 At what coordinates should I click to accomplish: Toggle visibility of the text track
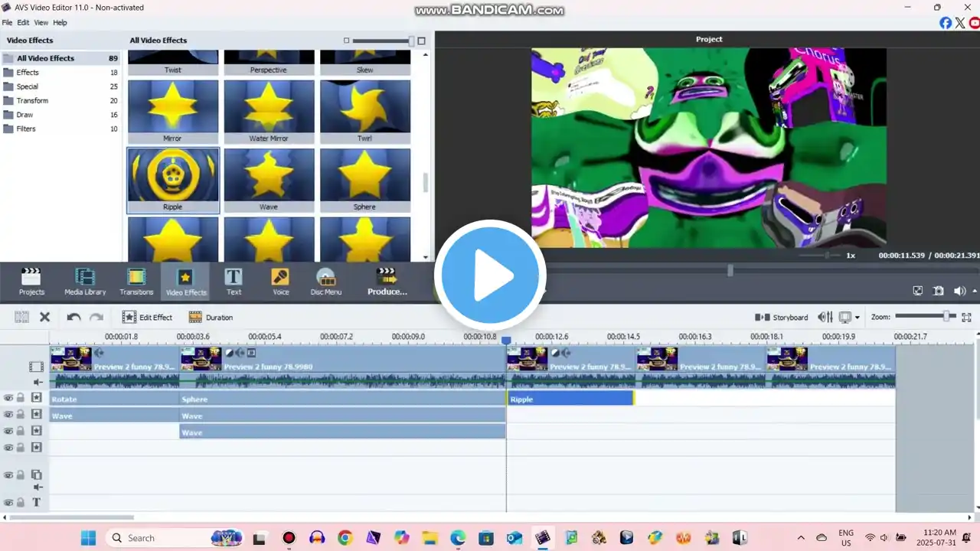point(8,503)
